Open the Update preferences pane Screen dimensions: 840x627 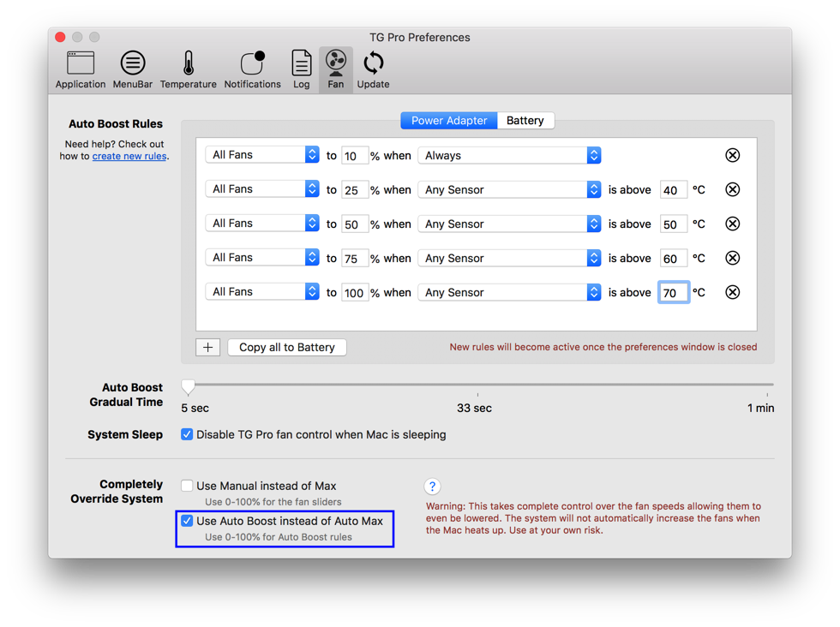point(373,69)
